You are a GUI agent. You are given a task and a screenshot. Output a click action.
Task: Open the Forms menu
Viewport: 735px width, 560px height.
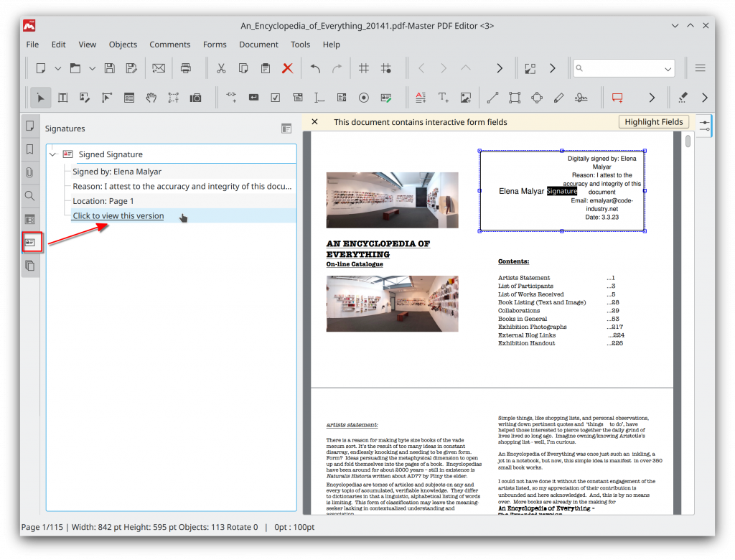coord(215,45)
